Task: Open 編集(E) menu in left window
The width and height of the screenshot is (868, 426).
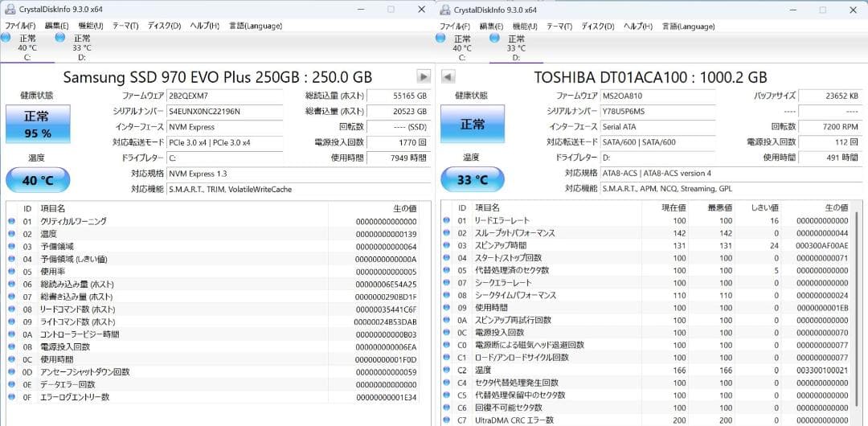Action: 56,26
